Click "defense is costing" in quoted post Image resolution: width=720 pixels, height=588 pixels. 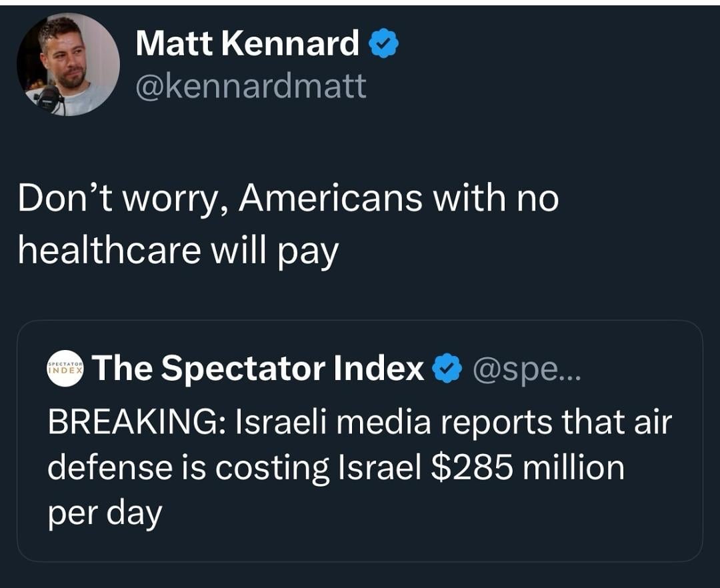point(188,468)
